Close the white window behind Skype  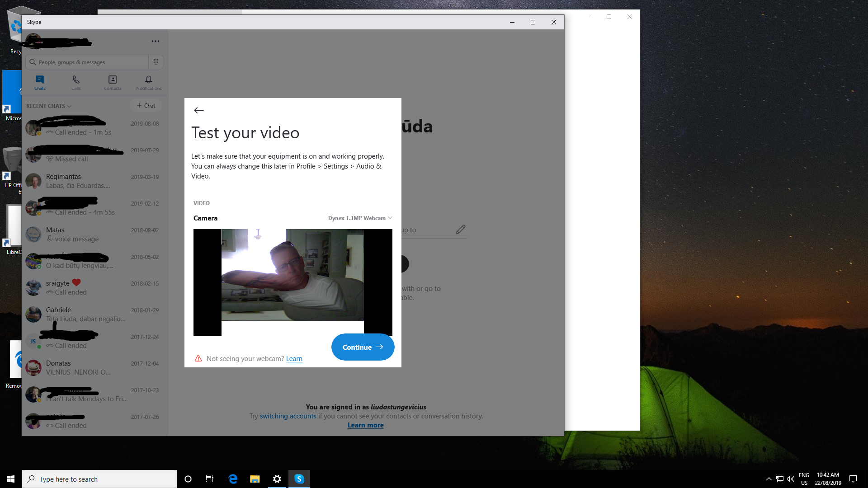(630, 17)
